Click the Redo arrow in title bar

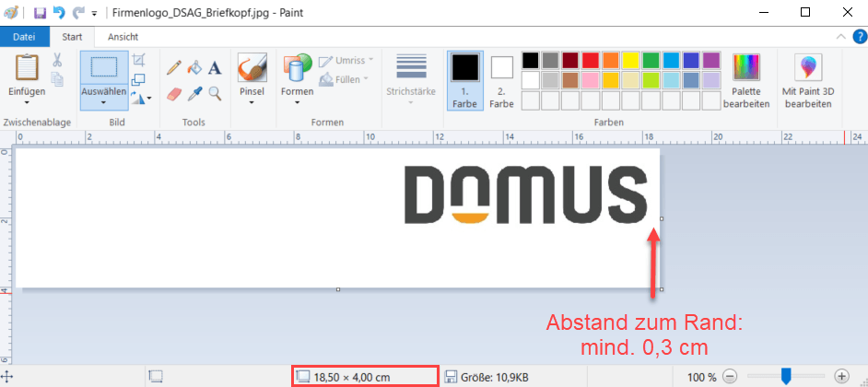coord(78,12)
